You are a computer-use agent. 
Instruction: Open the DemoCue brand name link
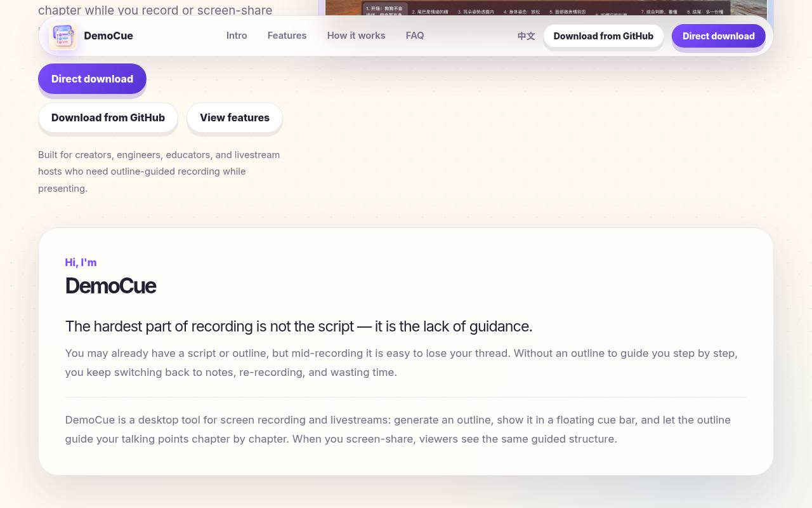coord(108,36)
